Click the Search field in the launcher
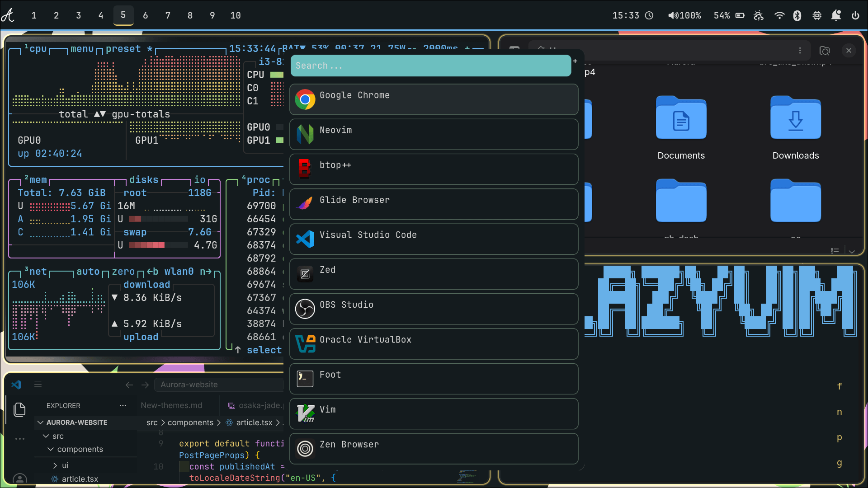868x488 pixels. (x=430, y=66)
